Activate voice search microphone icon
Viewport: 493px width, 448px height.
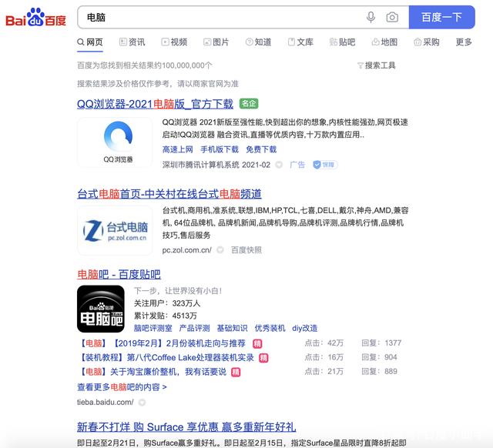[x=371, y=17]
